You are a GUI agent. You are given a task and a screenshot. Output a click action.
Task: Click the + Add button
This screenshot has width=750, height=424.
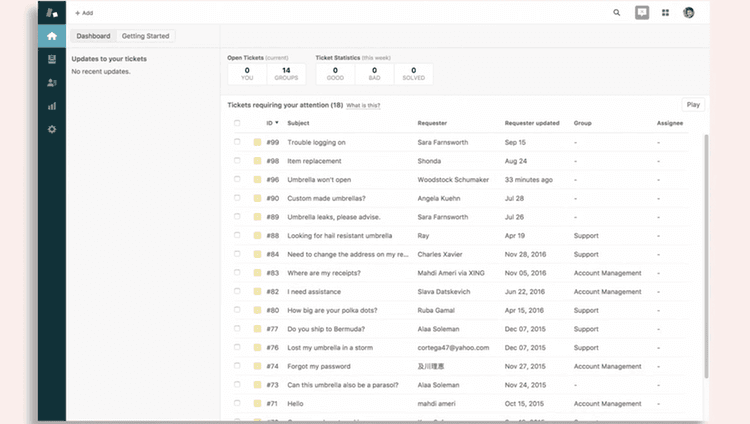pyautogui.click(x=84, y=13)
